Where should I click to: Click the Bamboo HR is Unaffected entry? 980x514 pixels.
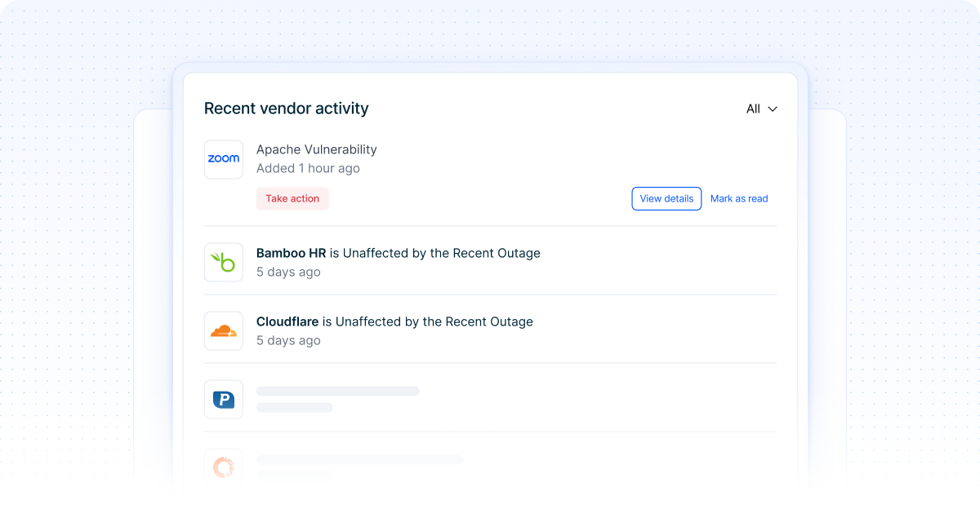tap(399, 253)
